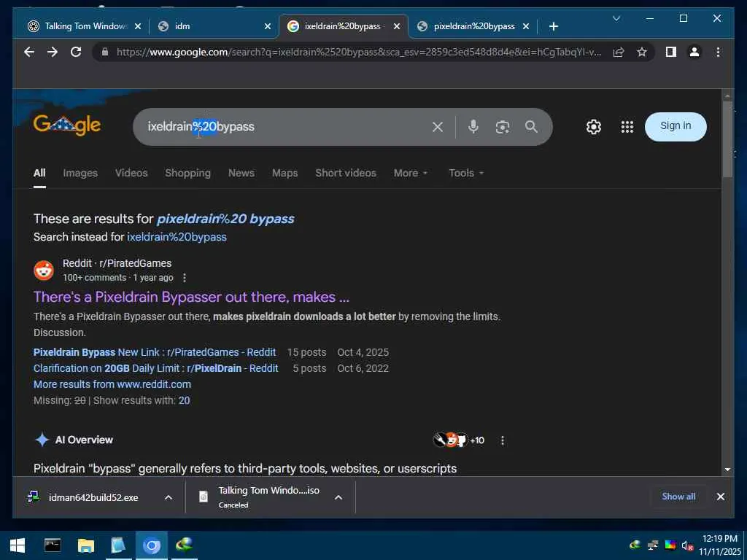
Task: Open the corrected pixeldrain%20 bypass link
Action: click(225, 219)
